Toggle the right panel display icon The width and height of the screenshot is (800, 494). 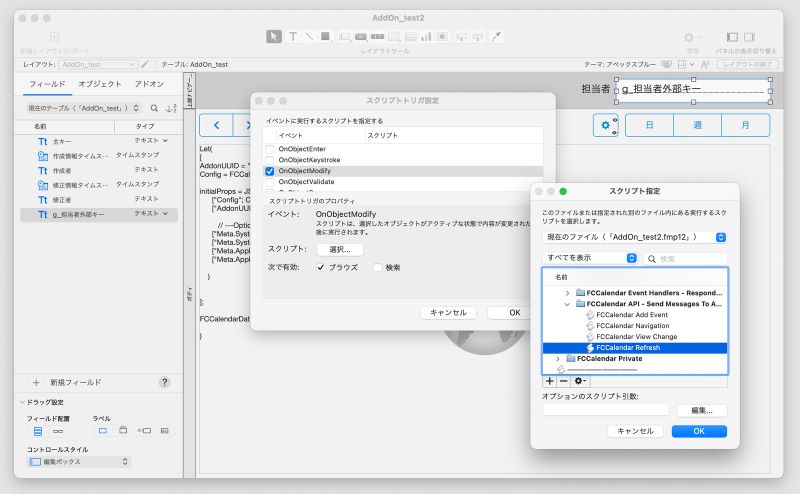pyautogui.click(x=749, y=37)
